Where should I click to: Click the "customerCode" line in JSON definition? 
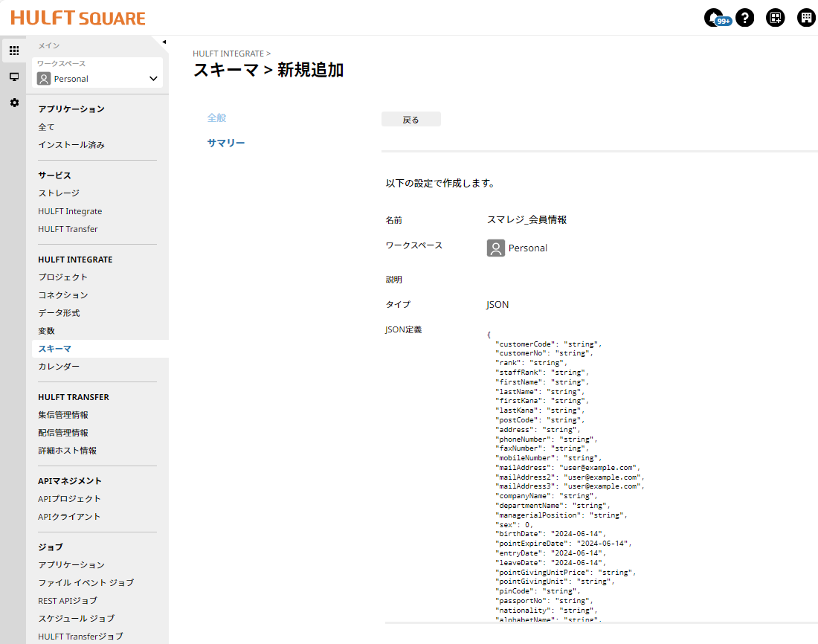coord(548,344)
